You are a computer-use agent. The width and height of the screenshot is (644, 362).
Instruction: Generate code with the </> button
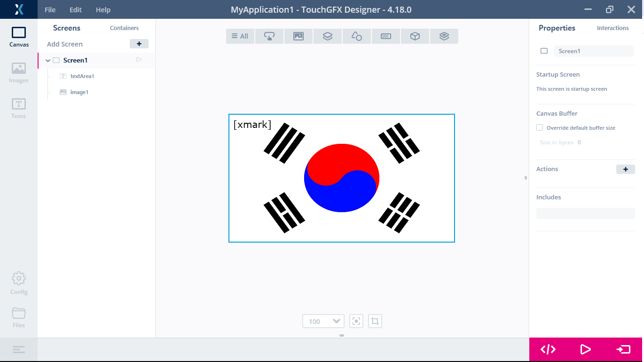pos(548,349)
